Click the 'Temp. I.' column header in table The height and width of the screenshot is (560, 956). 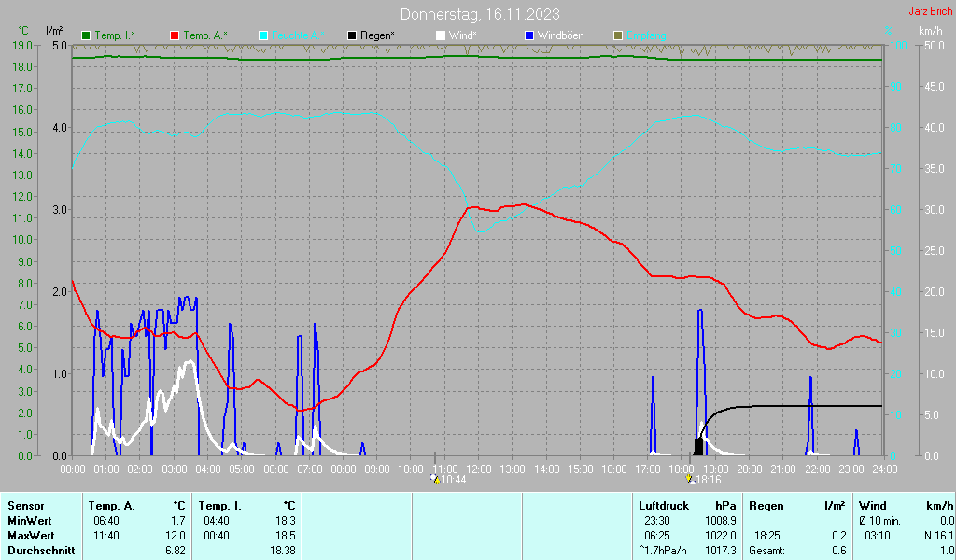coord(220,506)
